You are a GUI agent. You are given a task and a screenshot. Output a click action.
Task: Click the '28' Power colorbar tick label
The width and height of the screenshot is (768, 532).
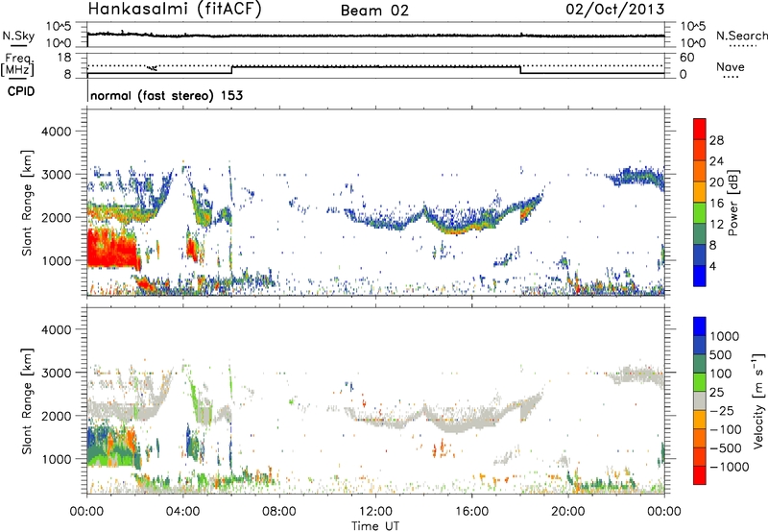point(716,140)
